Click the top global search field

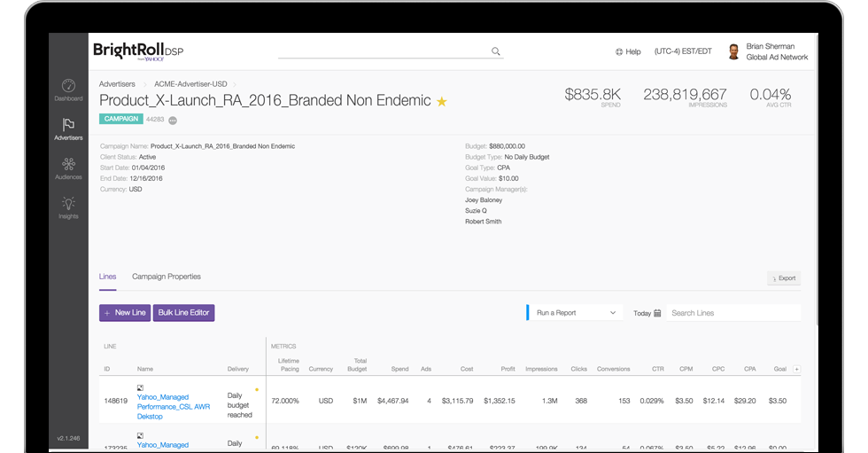[x=391, y=51]
